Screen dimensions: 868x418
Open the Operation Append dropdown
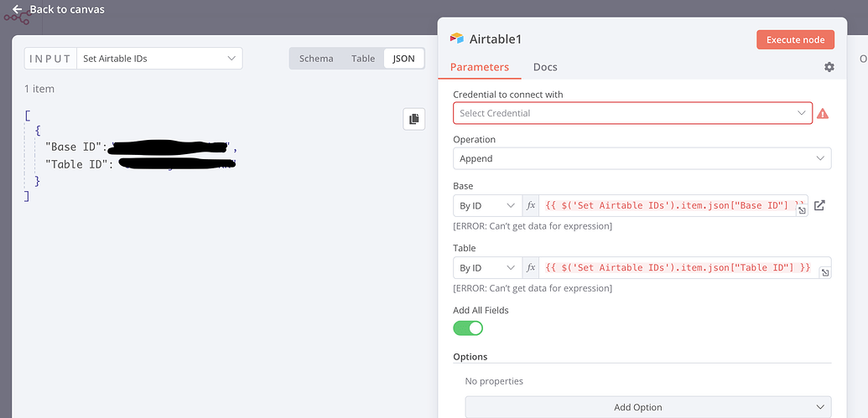[642, 158]
